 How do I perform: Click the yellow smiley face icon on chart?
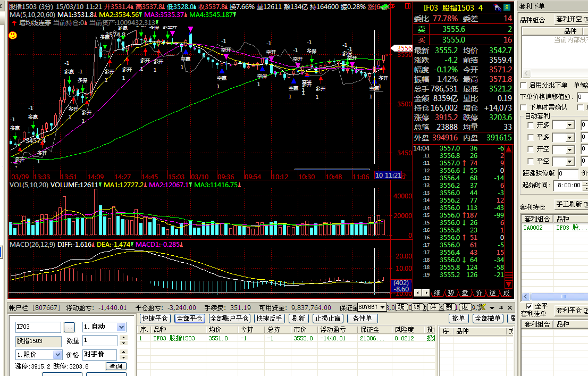[13, 35]
